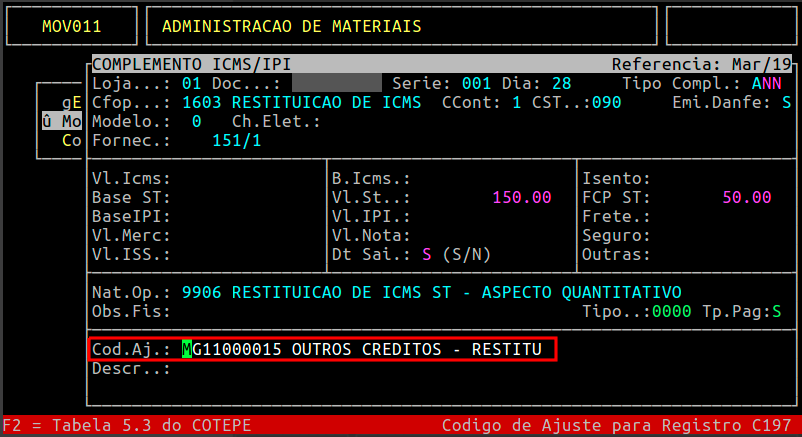Click the Vl.Icms label
The height and width of the screenshot is (437, 802).
coord(131,179)
